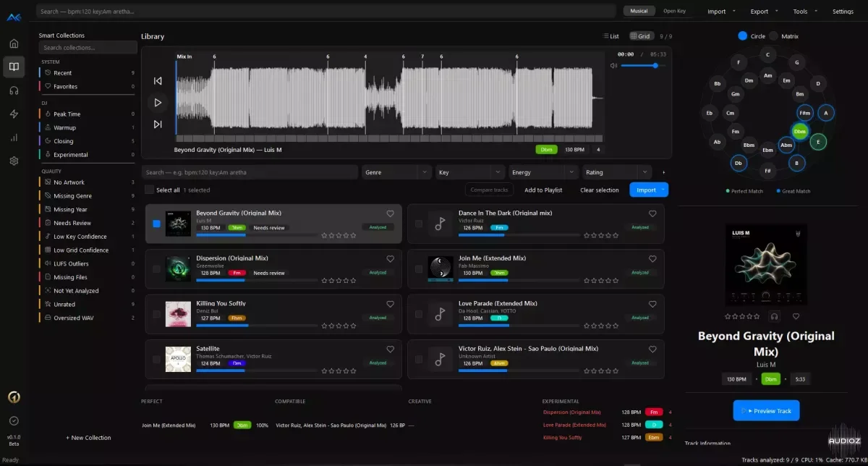This screenshot has width=868, height=466.
Task: Check the Love Parade (Extended Mix) checkbox
Action: pos(419,314)
